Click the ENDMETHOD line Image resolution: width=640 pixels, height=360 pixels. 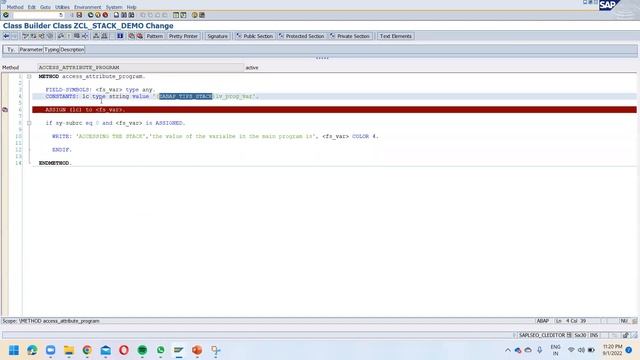(x=55, y=163)
